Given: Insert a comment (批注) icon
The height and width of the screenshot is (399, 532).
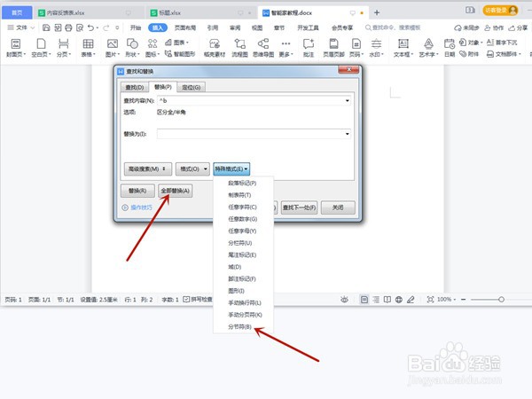Looking at the screenshot, I should (309, 48).
